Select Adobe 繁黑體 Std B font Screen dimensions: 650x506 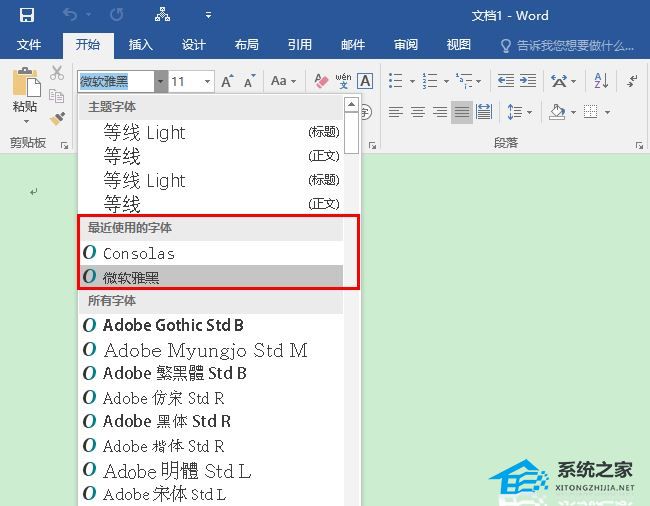[x=211, y=373]
